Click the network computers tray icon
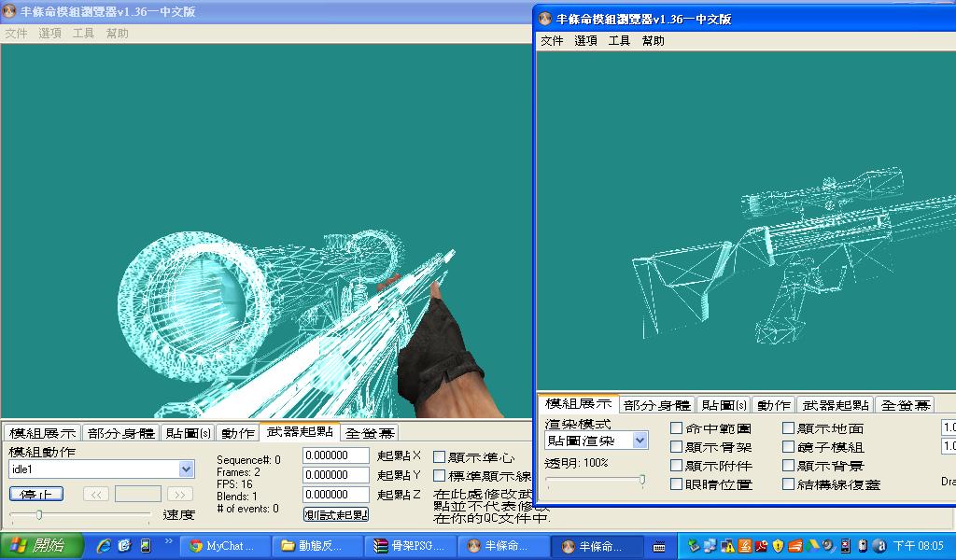This screenshot has height=560, width=956. click(x=710, y=546)
